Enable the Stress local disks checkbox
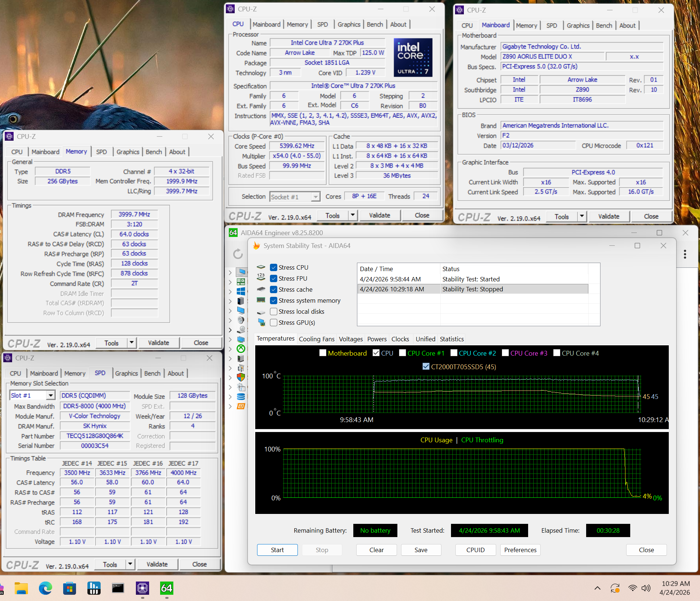The image size is (700, 601). pos(274,312)
